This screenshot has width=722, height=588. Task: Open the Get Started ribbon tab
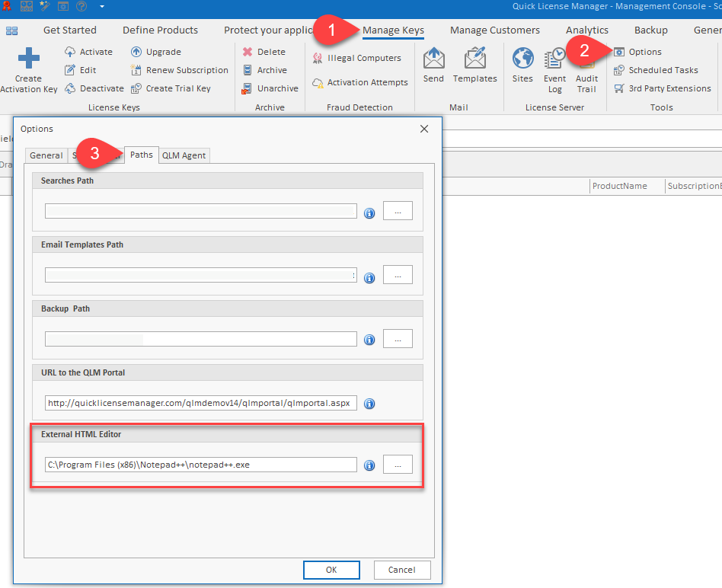pos(70,30)
